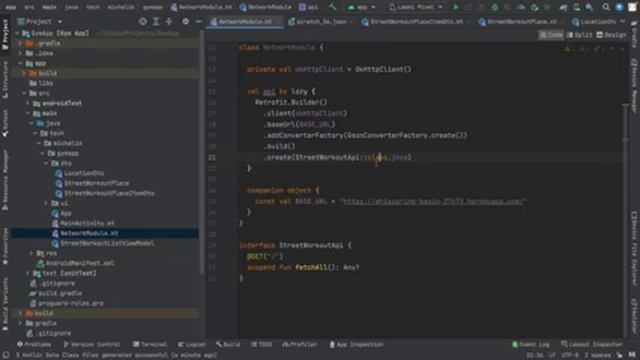Viewport: 640px width, 360px height.
Task: Expand the res folder
Action: point(31,253)
